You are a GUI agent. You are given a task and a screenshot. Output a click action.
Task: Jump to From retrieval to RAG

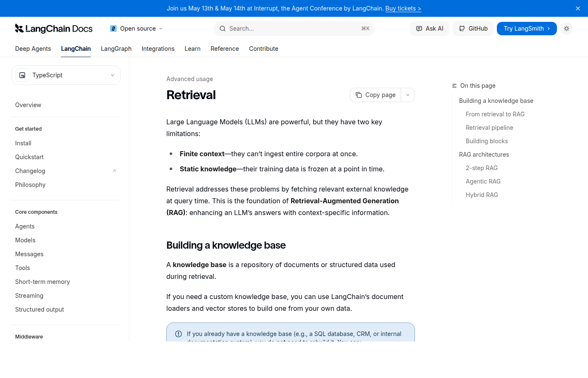point(495,114)
